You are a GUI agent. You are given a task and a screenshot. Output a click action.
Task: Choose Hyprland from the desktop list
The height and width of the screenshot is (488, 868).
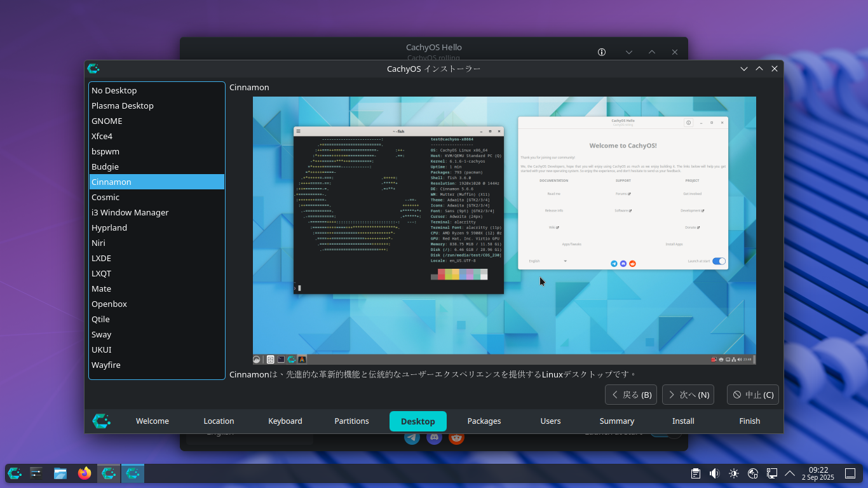[x=109, y=227]
